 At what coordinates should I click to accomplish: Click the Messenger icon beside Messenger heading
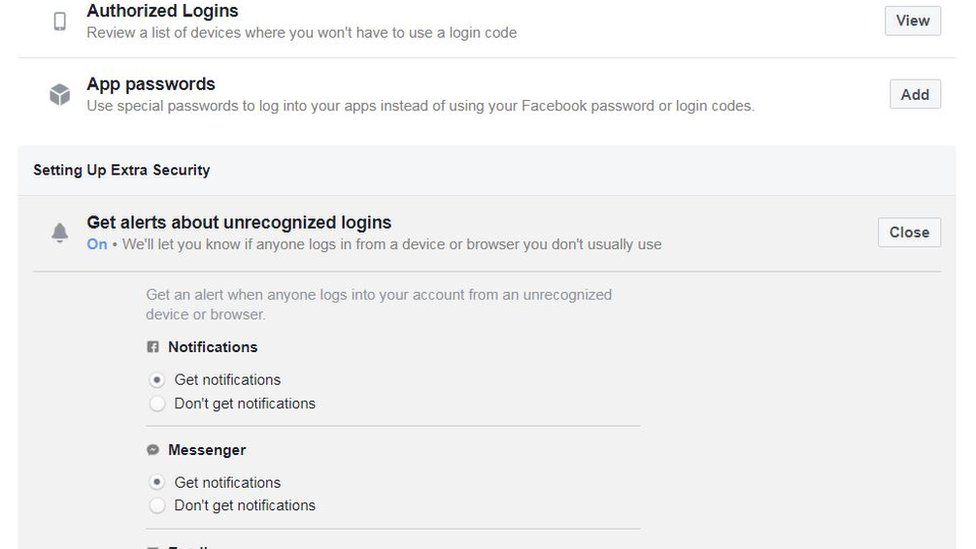[153, 450]
